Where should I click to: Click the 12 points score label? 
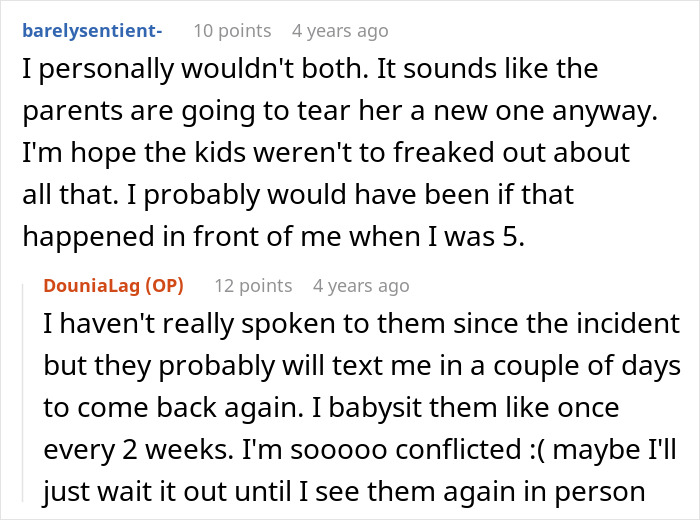[x=253, y=285]
